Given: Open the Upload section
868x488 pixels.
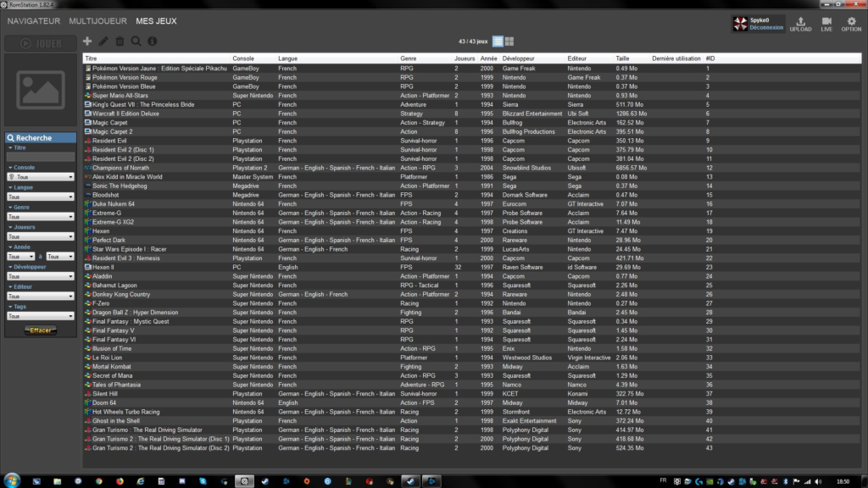Looking at the screenshot, I should pyautogui.click(x=800, y=24).
